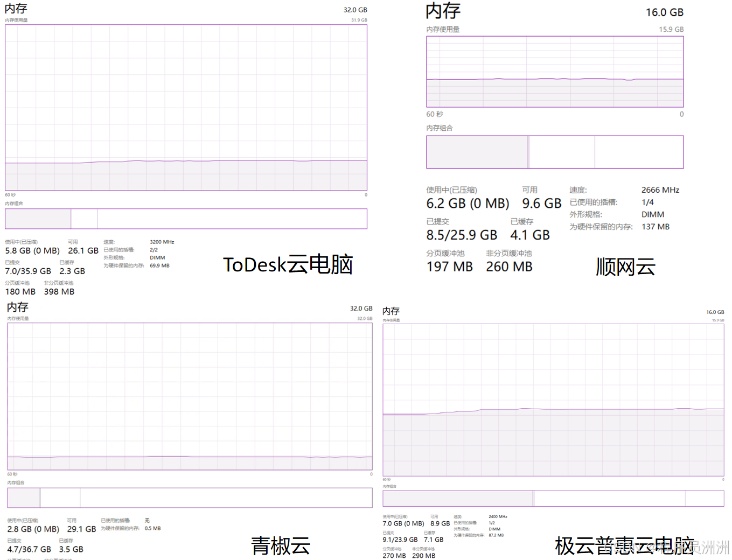This screenshot has height=560, width=732.
Task: Click the 26.1 GB available memory value
Action: click(x=83, y=251)
